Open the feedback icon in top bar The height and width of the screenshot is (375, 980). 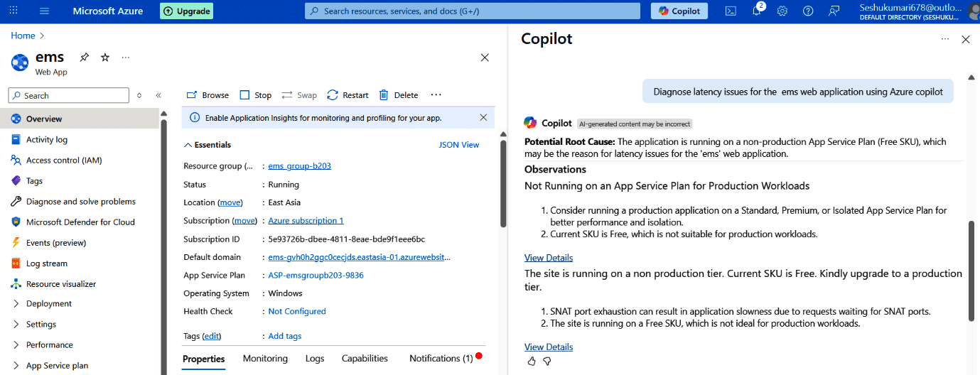point(834,11)
